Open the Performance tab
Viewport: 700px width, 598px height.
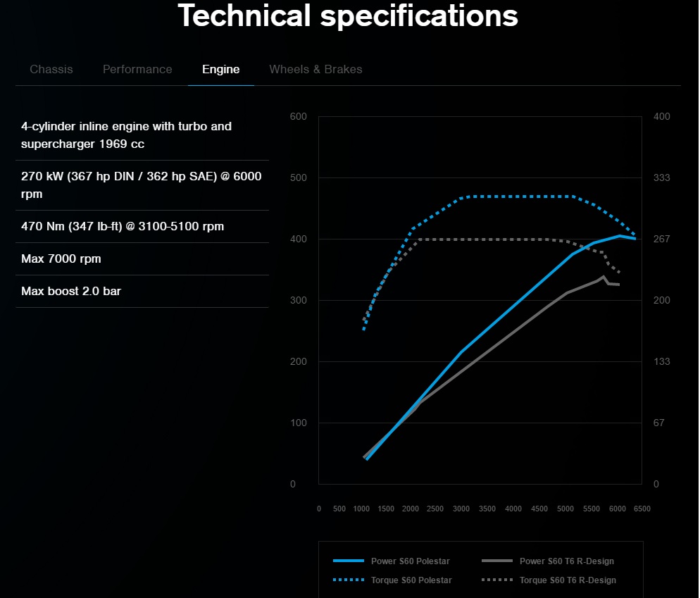tap(137, 69)
